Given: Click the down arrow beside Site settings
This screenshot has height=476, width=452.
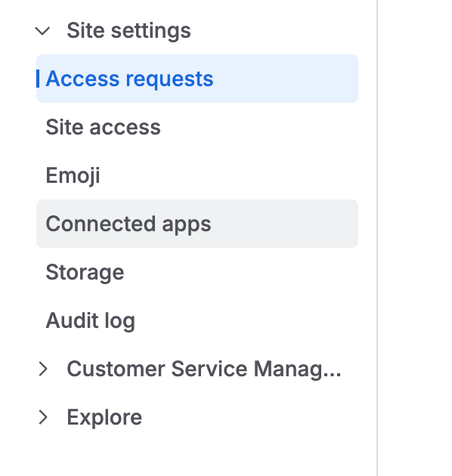Looking at the screenshot, I should [42, 31].
